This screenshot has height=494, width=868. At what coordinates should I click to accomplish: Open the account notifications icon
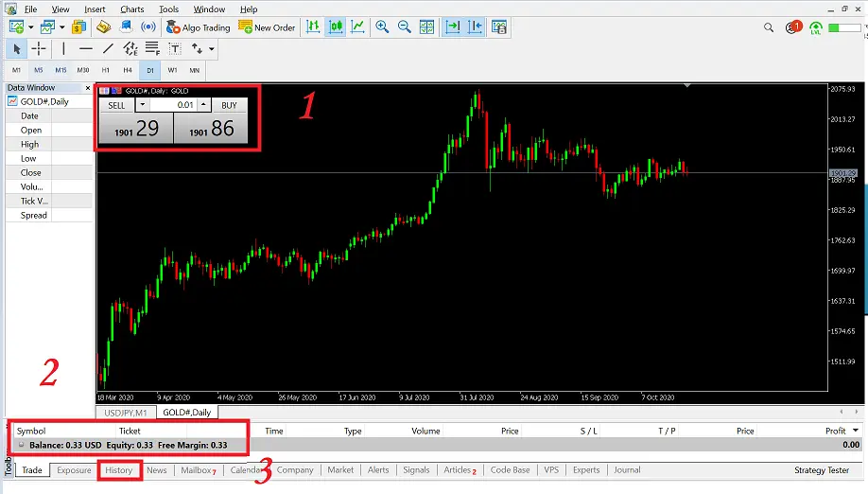click(x=793, y=27)
